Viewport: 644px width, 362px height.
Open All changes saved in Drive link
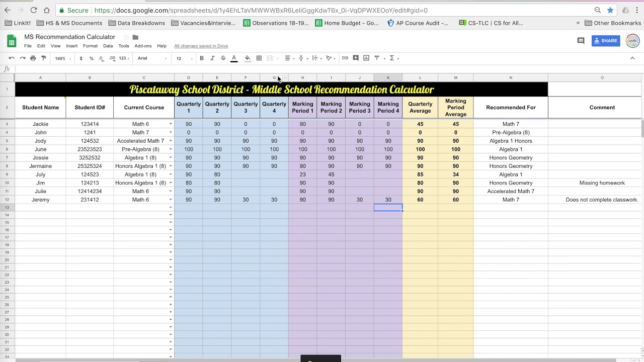click(201, 46)
